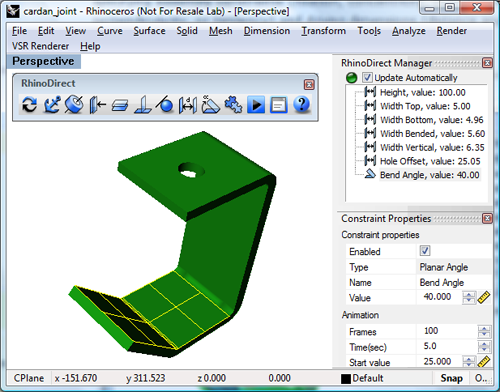Close the RhinoDirect floating toolbar
Screen dimensions: 500x392
click(x=309, y=85)
